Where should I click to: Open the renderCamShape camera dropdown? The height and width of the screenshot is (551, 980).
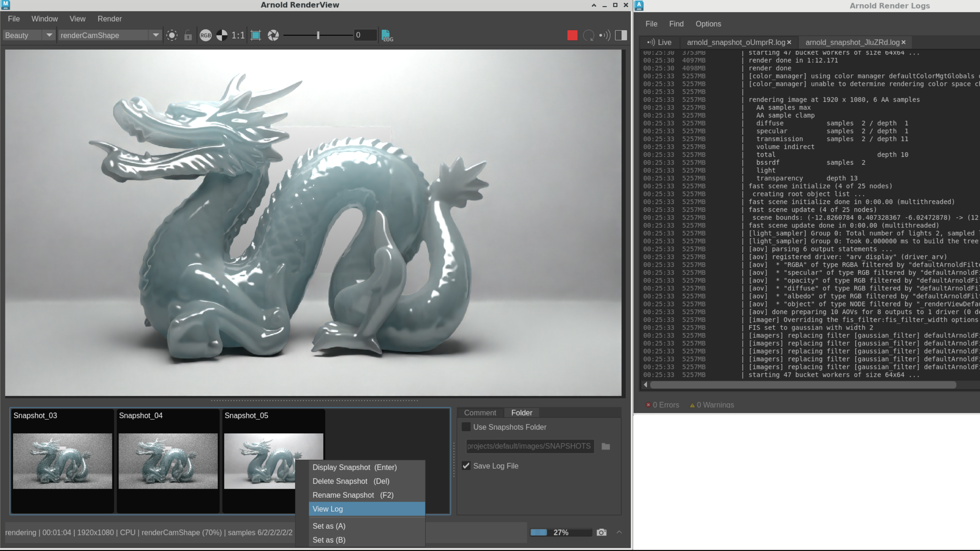pyautogui.click(x=110, y=35)
